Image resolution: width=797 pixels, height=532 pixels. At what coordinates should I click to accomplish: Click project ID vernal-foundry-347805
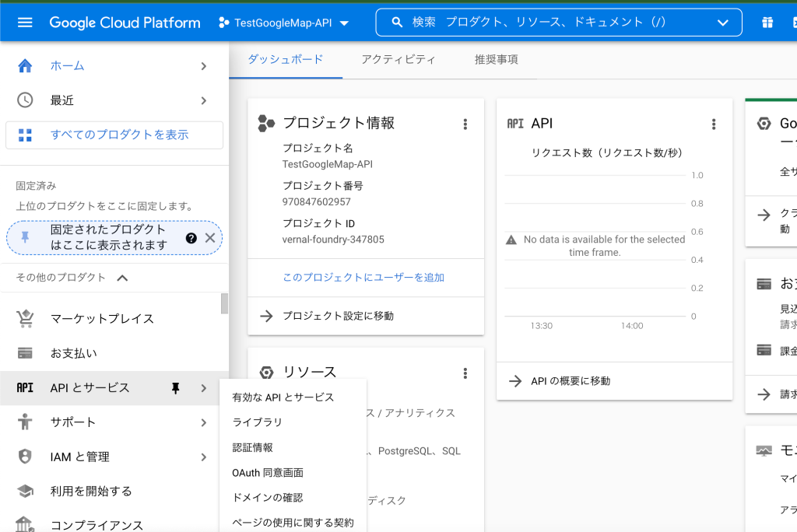pos(333,240)
